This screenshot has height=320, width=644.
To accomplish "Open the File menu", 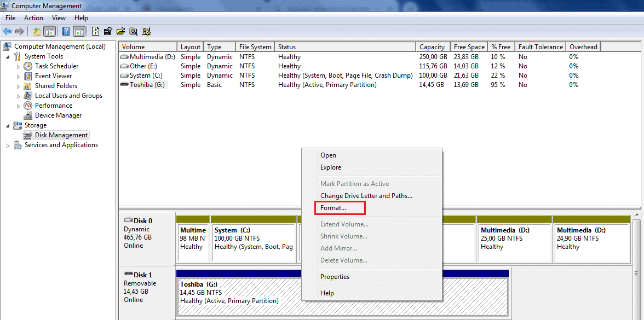I will click(x=10, y=18).
